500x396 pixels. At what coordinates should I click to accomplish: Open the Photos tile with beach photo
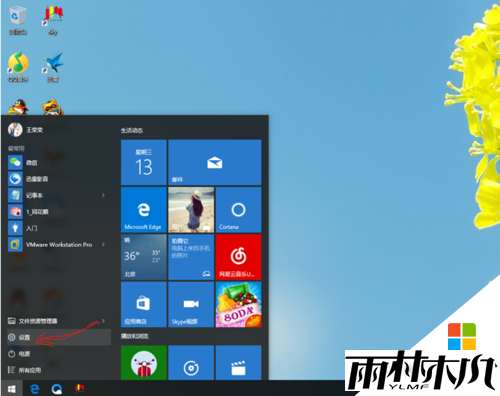pyautogui.click(x=191, y=210)
